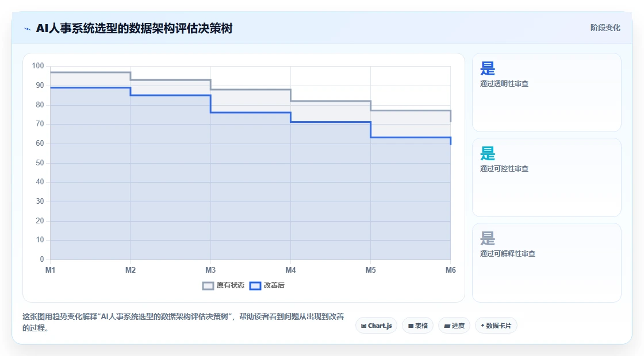Open the 通过透明性审查 card
Image resolution: width=644 pixels, height=356 pixels.
coord(547,92)
